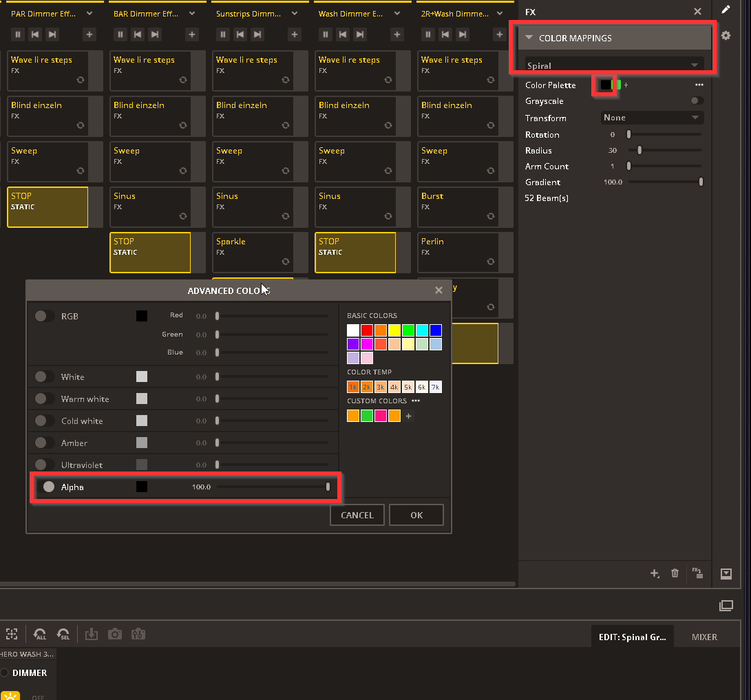The height and width of the screenshot is (700, 751).
Task: Trigger the Sparkle FX cue
Action: pos(253,253)
